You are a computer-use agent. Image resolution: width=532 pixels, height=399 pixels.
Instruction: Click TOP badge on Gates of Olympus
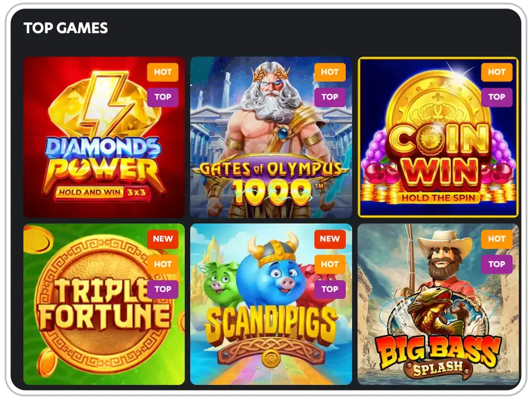(330, 97)
